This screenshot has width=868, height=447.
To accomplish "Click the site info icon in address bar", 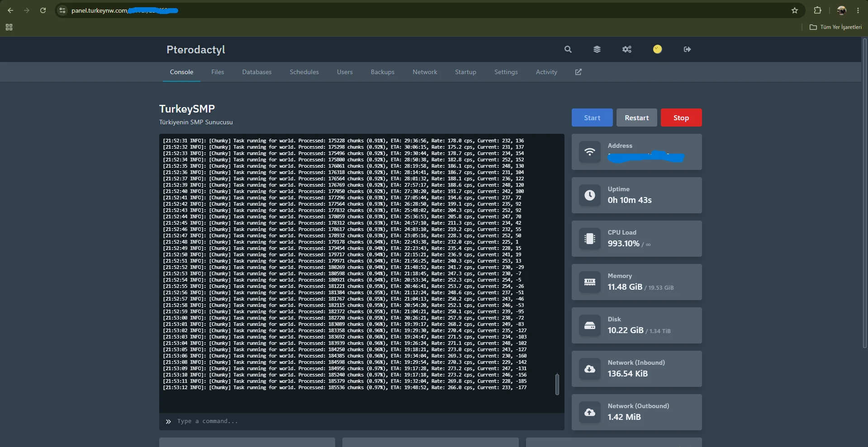I will point(62,10).
